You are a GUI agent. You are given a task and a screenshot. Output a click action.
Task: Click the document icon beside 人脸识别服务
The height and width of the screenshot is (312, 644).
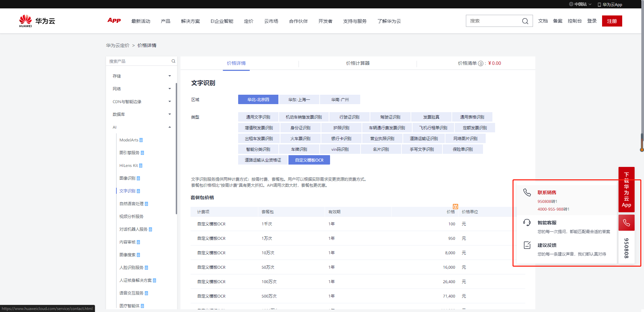point(147,268)
